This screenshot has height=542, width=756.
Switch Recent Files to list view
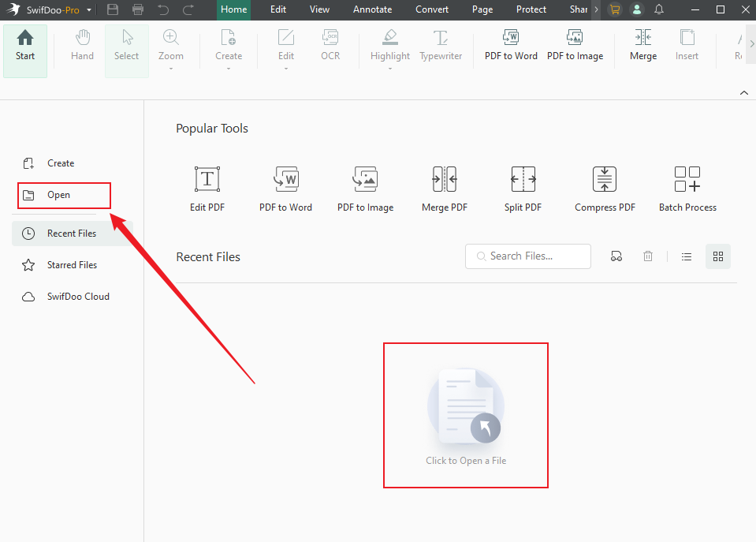pos(687,256)
